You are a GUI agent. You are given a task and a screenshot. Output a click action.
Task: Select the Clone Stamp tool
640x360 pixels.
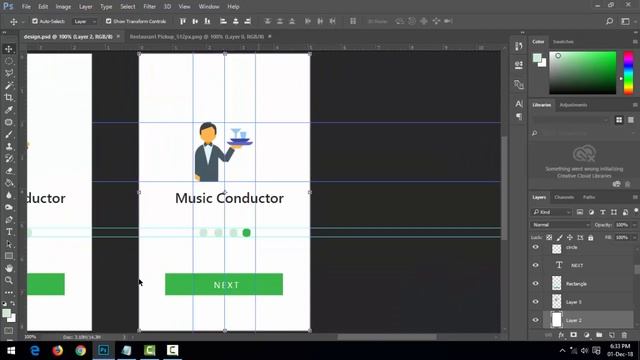tap(9, 147)
